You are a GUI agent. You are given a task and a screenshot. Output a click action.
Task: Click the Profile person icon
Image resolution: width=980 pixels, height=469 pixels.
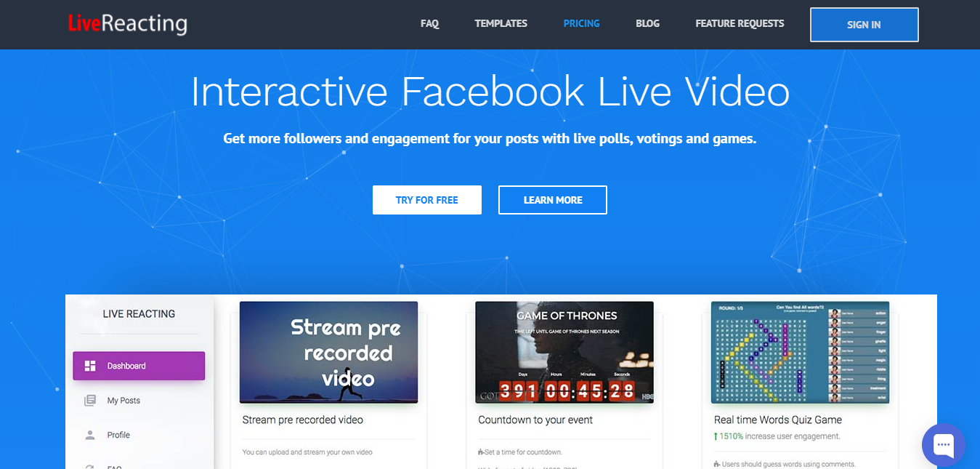pyautogui.click(x=90, y=435)
